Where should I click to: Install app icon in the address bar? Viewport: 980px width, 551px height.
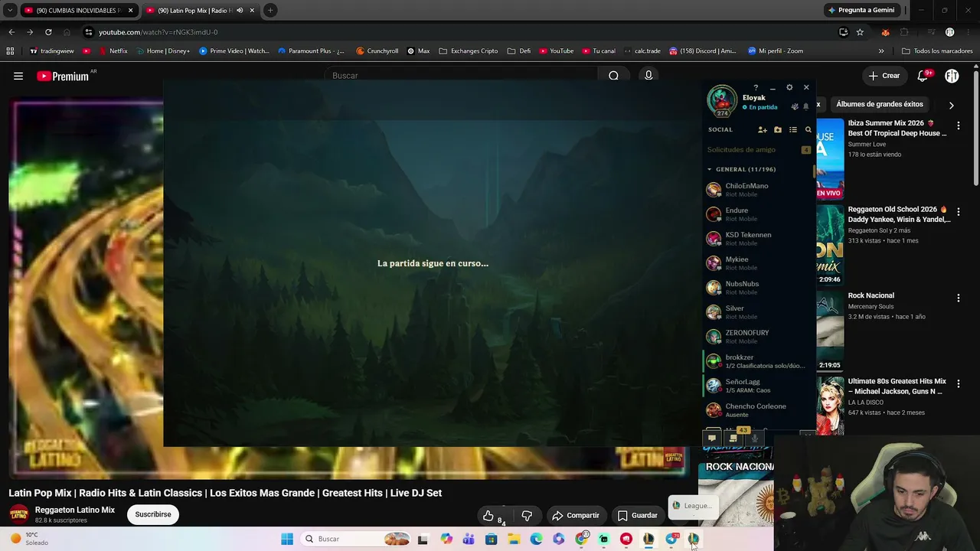tap(843, 32)
